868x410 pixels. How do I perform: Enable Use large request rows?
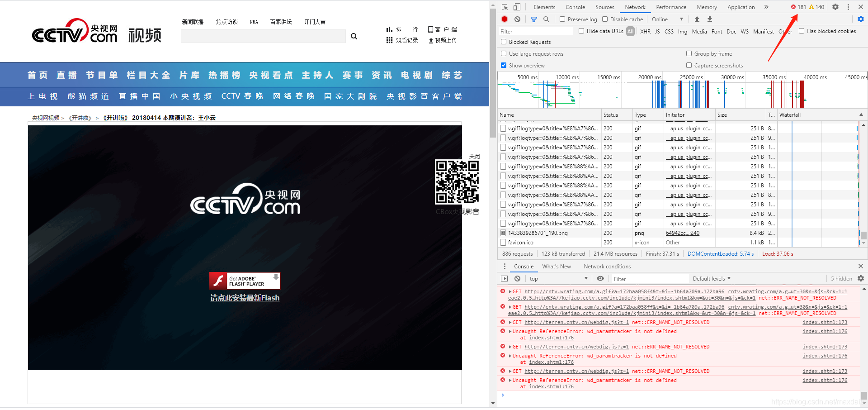coord(504,53)
